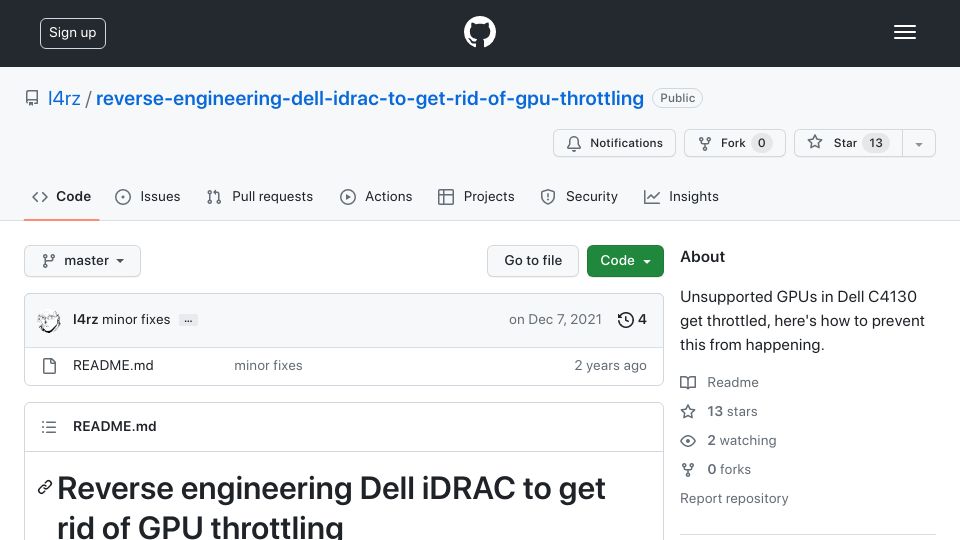Open the Pull requests tab
960x540 pixels.
[x=260, y=197]
